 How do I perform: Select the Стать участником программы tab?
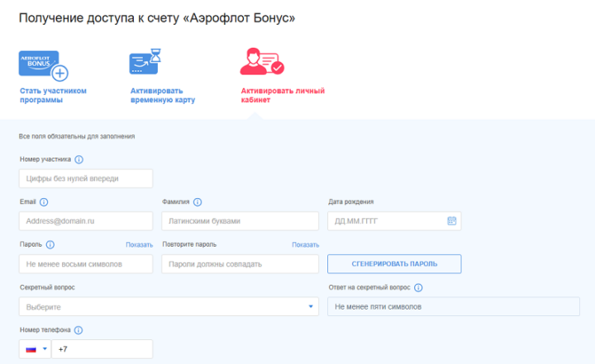53,95
